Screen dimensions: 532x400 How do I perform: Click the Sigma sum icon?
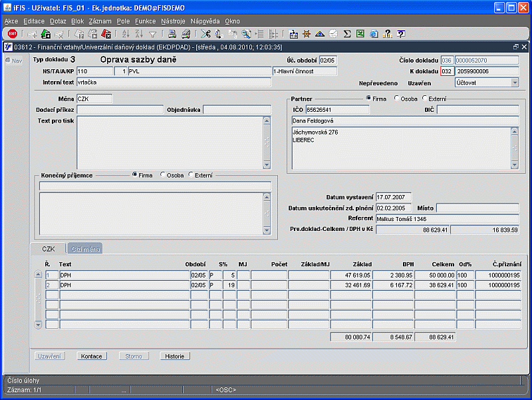[347, 34]
